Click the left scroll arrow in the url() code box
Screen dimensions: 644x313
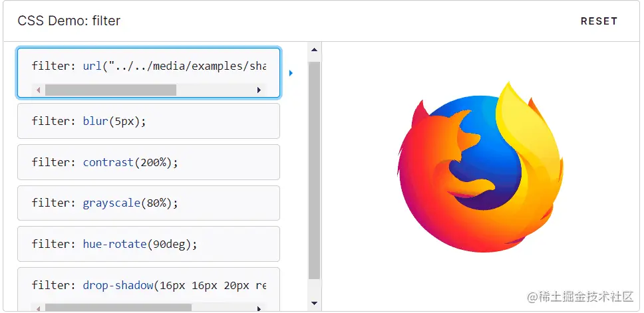click(38, 90)
